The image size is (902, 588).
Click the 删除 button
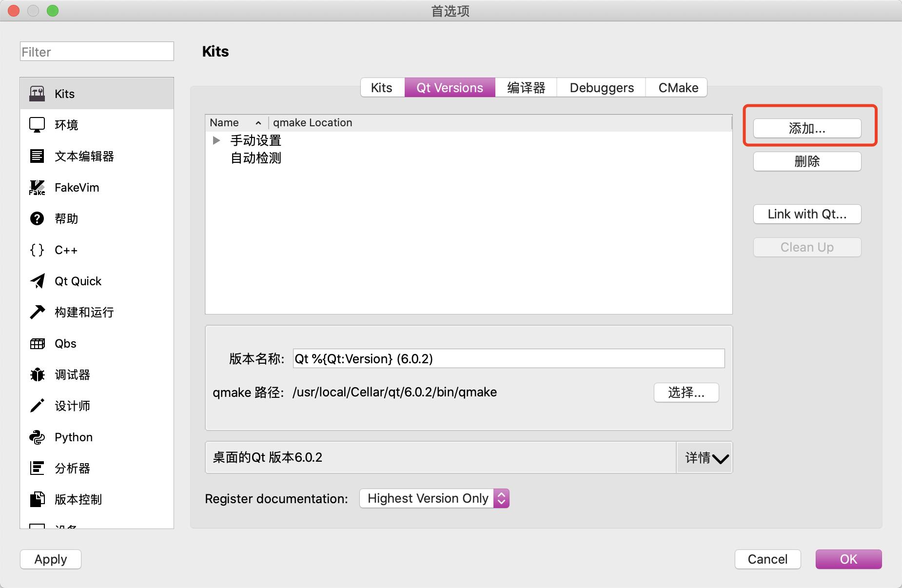tap(807, 161)
